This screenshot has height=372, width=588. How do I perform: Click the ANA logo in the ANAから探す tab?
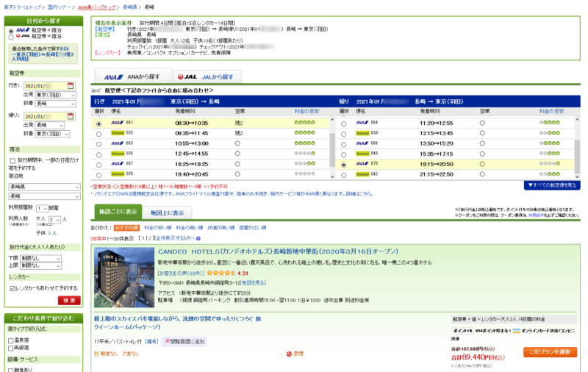pyautogui.click(x=113, y=77)
